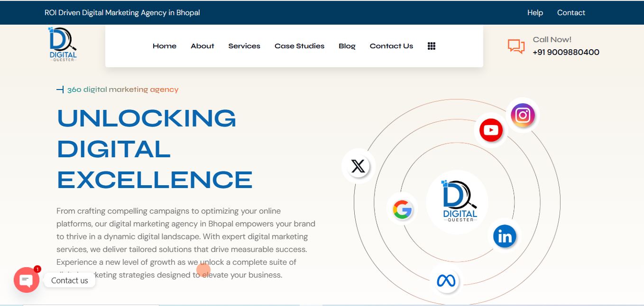
Task: Open the Services navigation menu
Action: [244, 46]
